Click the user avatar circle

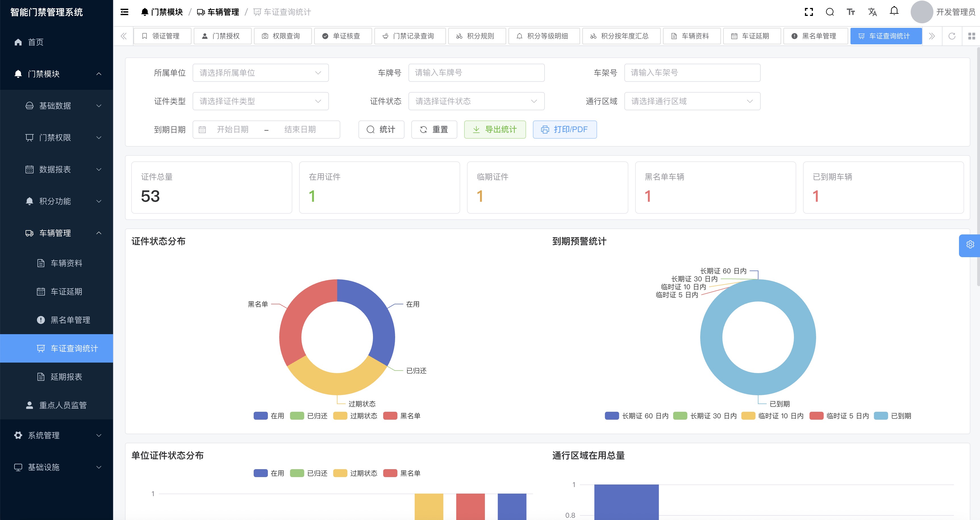[x=921, y=12]
